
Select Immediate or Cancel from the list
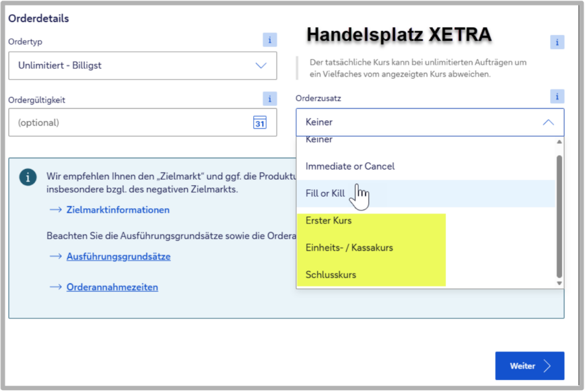pyautogui.click(x=350, y=167)
